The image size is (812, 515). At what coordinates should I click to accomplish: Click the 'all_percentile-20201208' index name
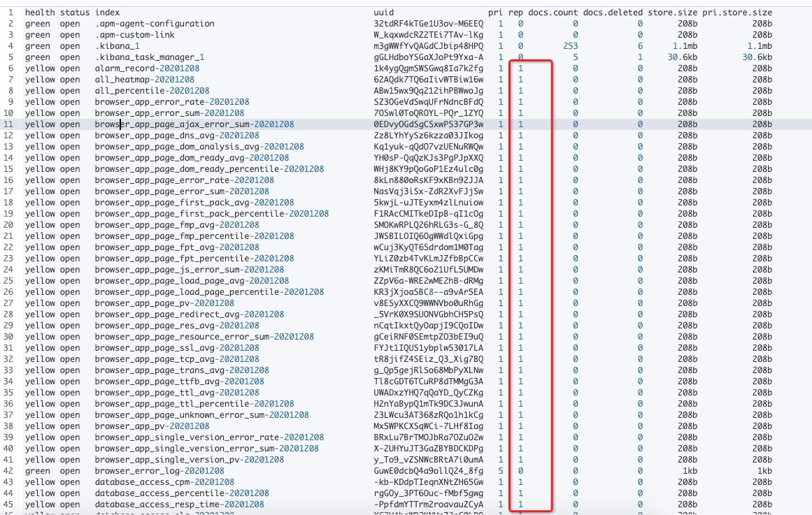[152, 91]
